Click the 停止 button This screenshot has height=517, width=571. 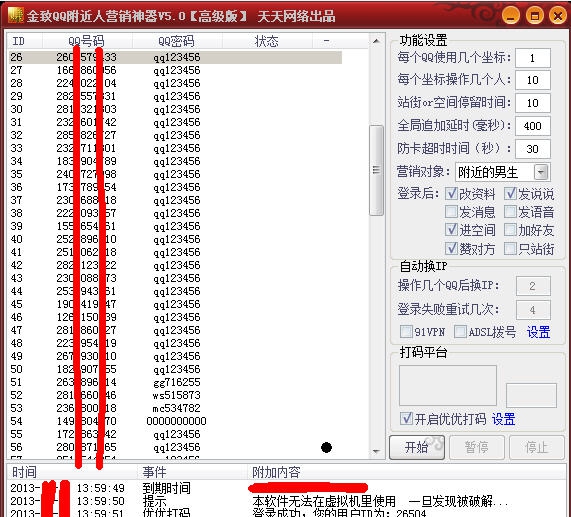(x=537, y=447)
